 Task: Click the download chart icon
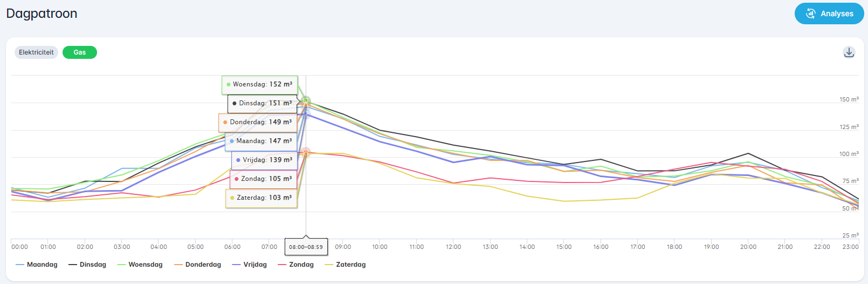coord(849,52)
